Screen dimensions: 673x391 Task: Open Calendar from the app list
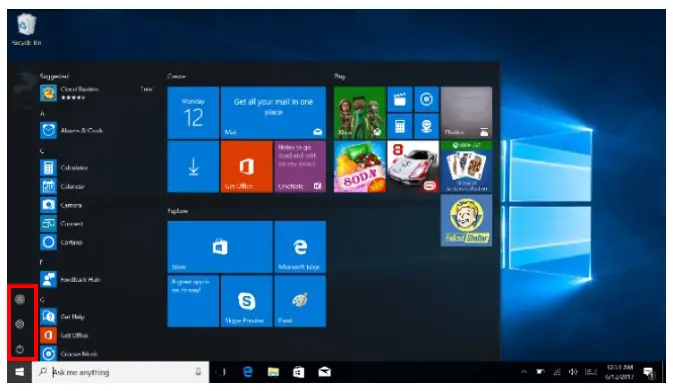(63, 186)
